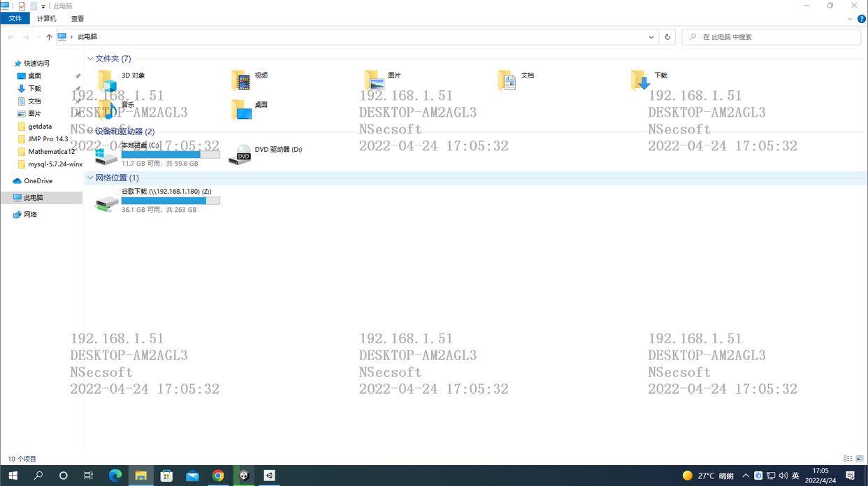Switch to the details list view
Image resolution: width=868 pixels, height=486 pixels.
tap(848, 459)
